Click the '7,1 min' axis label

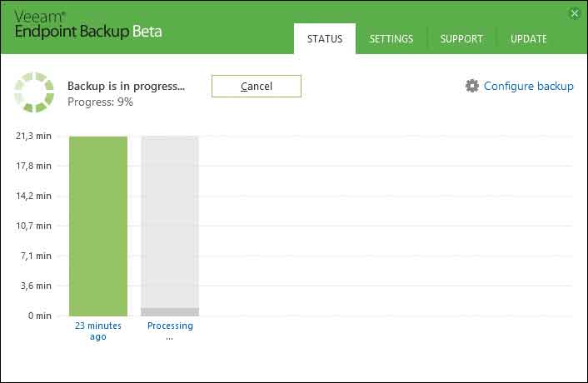point(36,256)
